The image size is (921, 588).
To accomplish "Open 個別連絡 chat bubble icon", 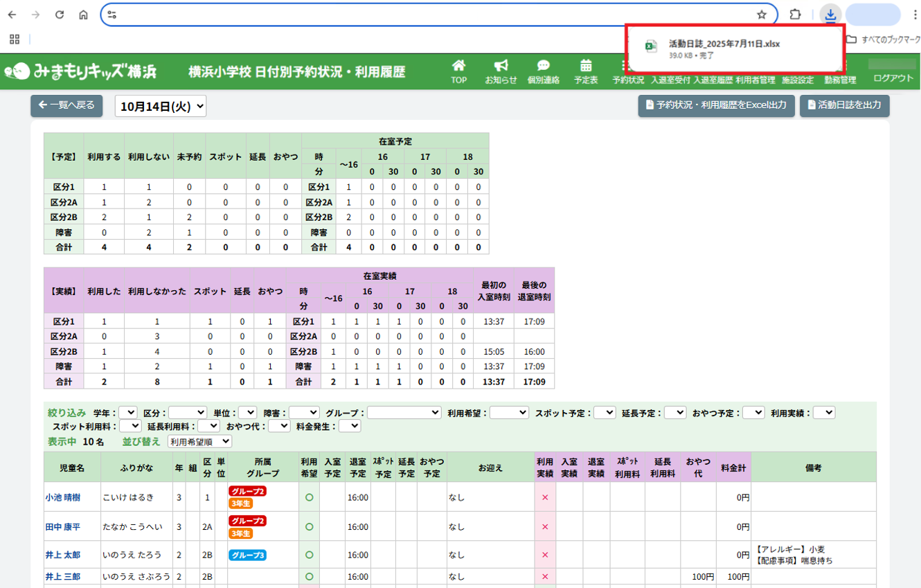I will click(x=543, y=66).
